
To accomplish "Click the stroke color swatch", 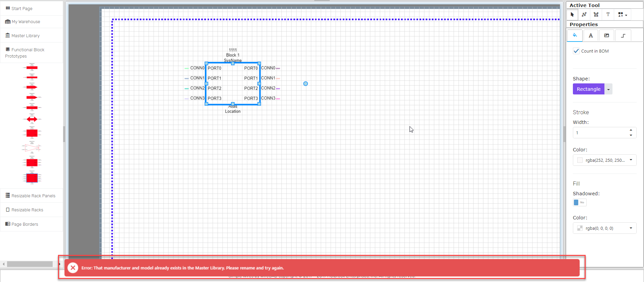I will [x=580, y=160].
